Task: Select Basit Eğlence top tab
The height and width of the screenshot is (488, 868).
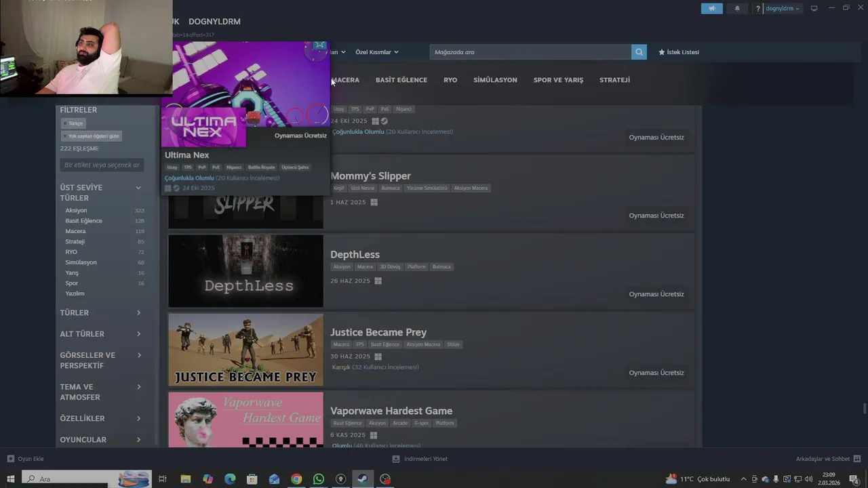Action: tap(401, 80)
